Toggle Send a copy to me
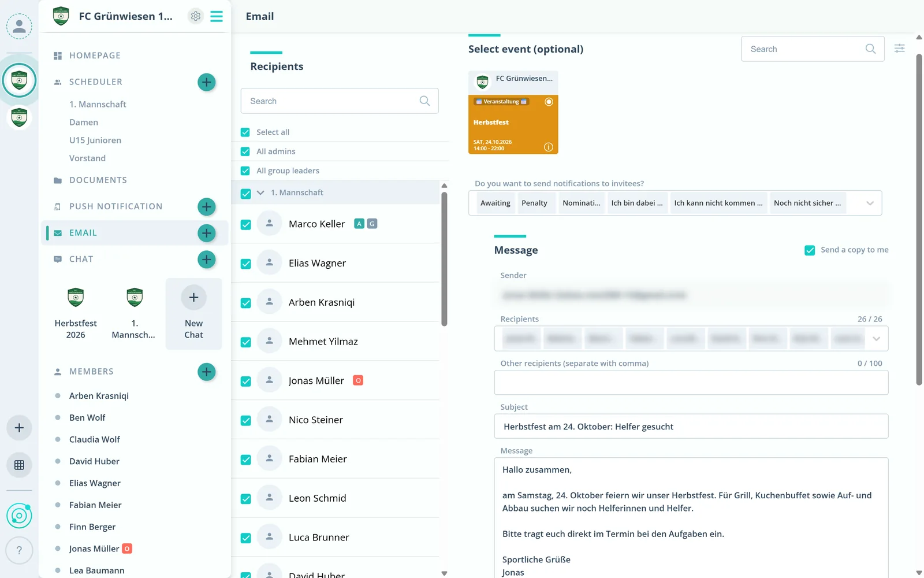 810,250
